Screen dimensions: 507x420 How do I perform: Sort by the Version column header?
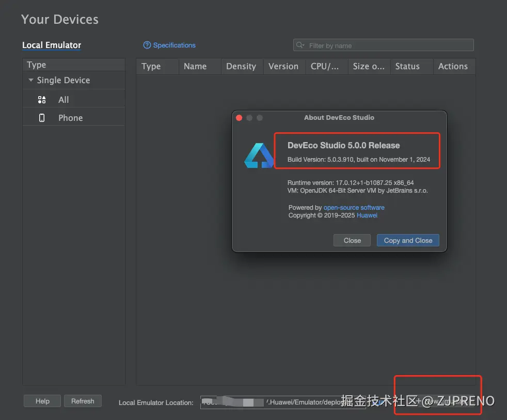click(284, 66)
